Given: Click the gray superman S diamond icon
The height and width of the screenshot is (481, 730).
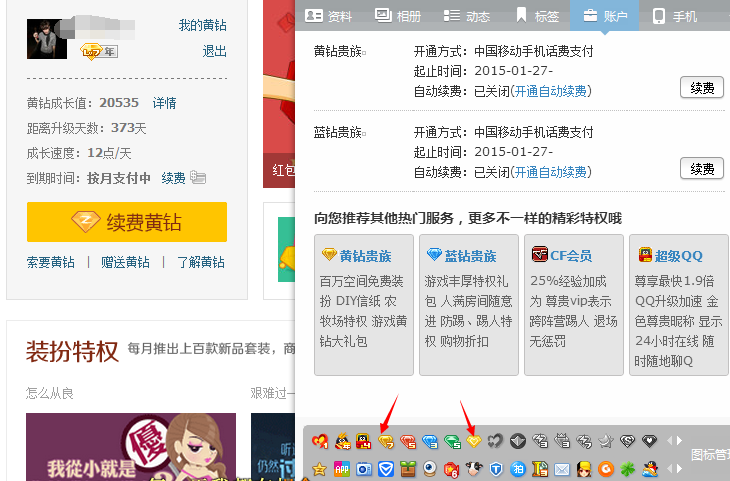Looking at the screenshot, I should [x=628, y=440].
